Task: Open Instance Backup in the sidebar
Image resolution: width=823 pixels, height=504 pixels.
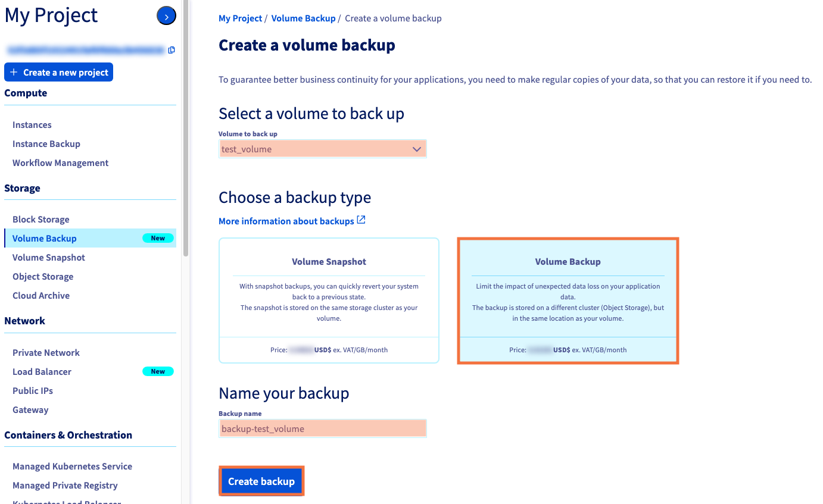Action: point(46,144)
